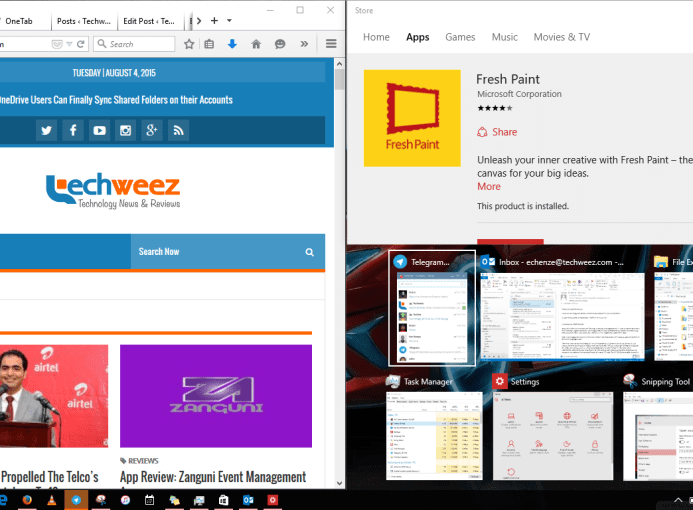
Task: Open Firefox from the taskbar
Action: click(27, 500)
